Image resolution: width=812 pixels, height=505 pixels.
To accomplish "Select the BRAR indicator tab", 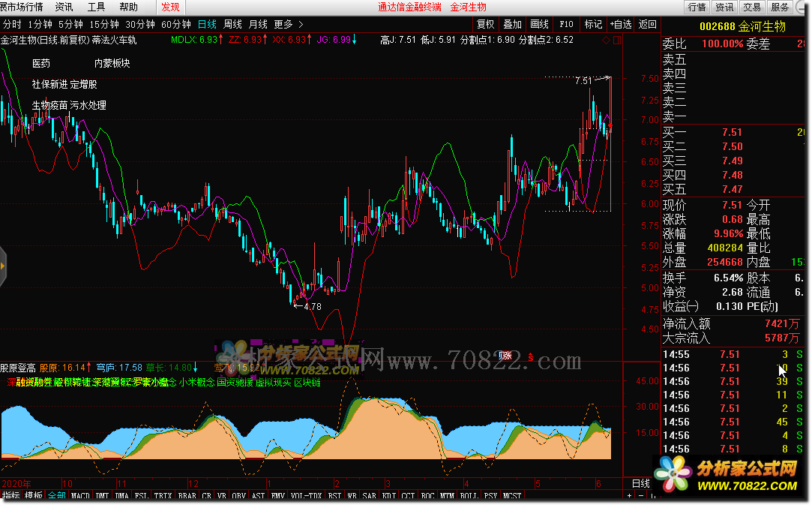I will tap(187, 496).
